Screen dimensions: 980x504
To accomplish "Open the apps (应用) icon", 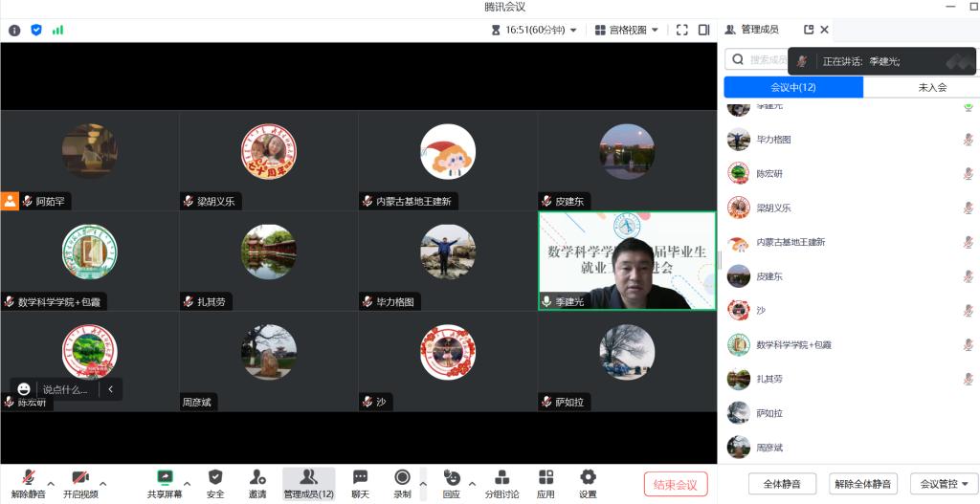I will [546, 482].
